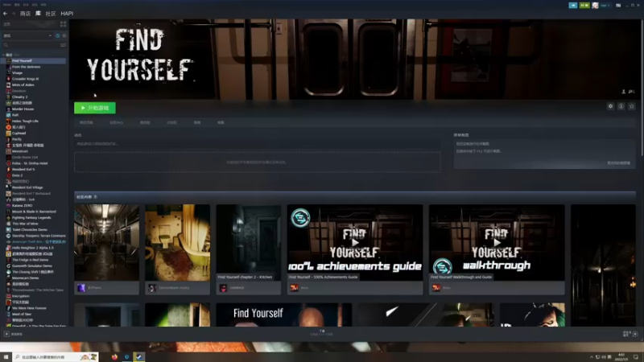Viewport: 644px width, 362px height.
Task: Open the games filter dropdown in sidebar
Action: pyautogui.click(x=27, y=35)
